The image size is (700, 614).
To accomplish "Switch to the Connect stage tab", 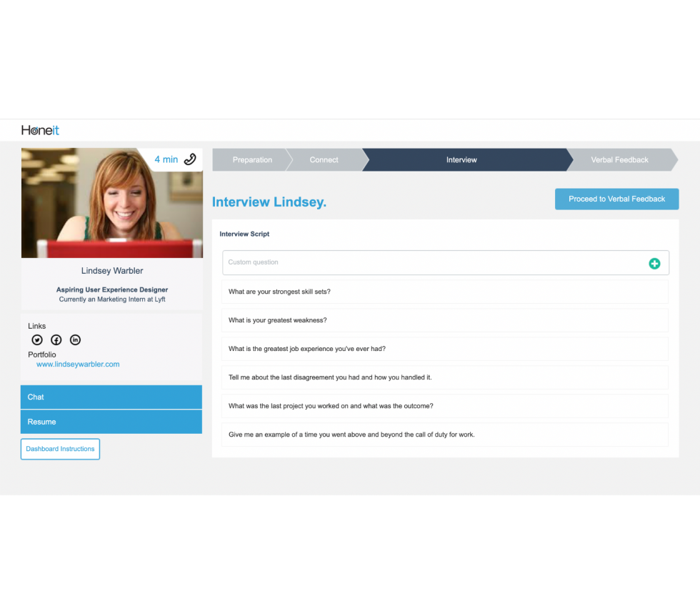I will click(324, 159).
